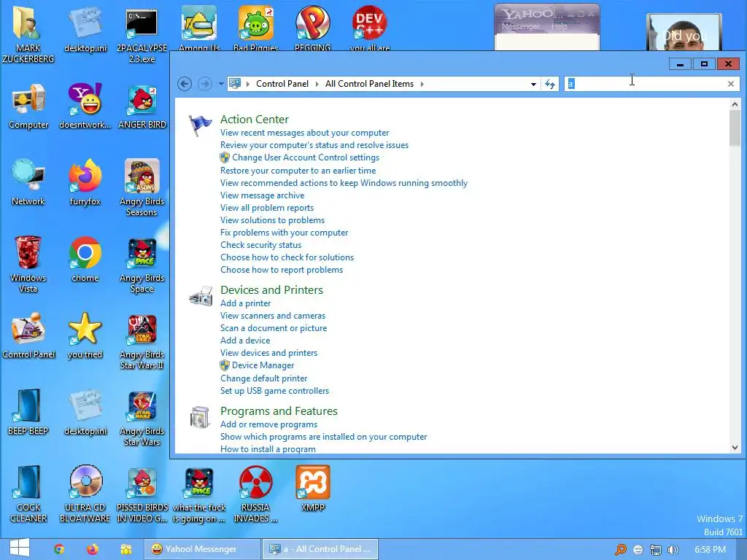Open Angry Birds Seasons shortcut
747x560 pixels.
coord(142,187)
